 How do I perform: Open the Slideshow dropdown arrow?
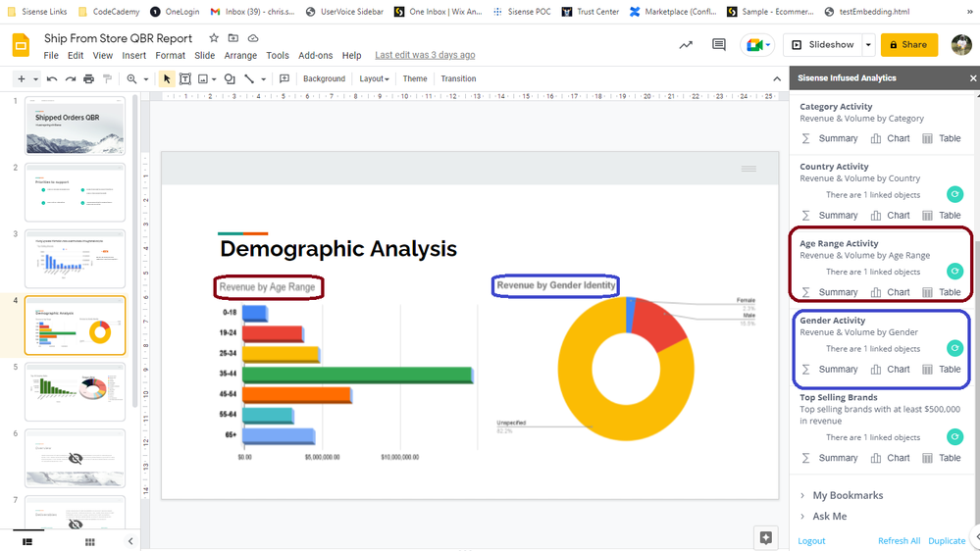(x=869, y=45)
